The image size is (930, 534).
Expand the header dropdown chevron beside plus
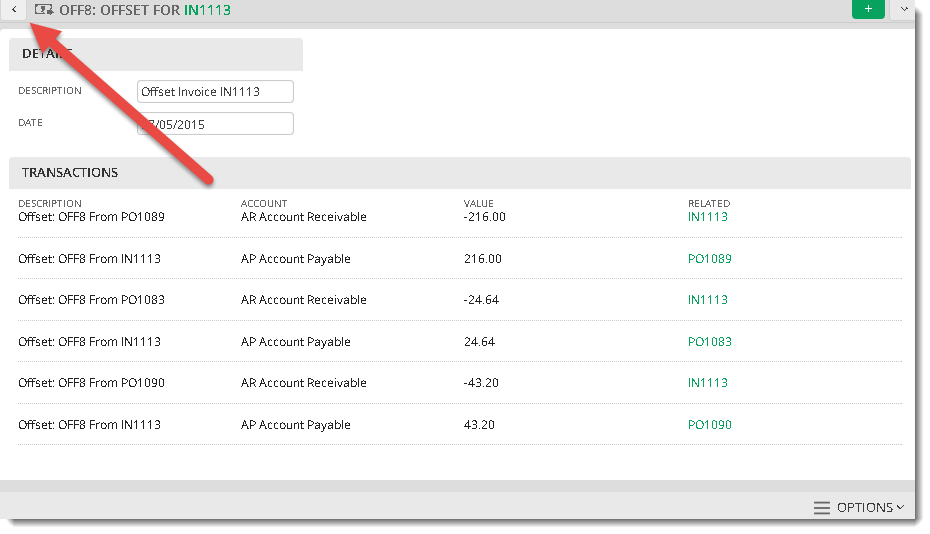coord(904,9)
